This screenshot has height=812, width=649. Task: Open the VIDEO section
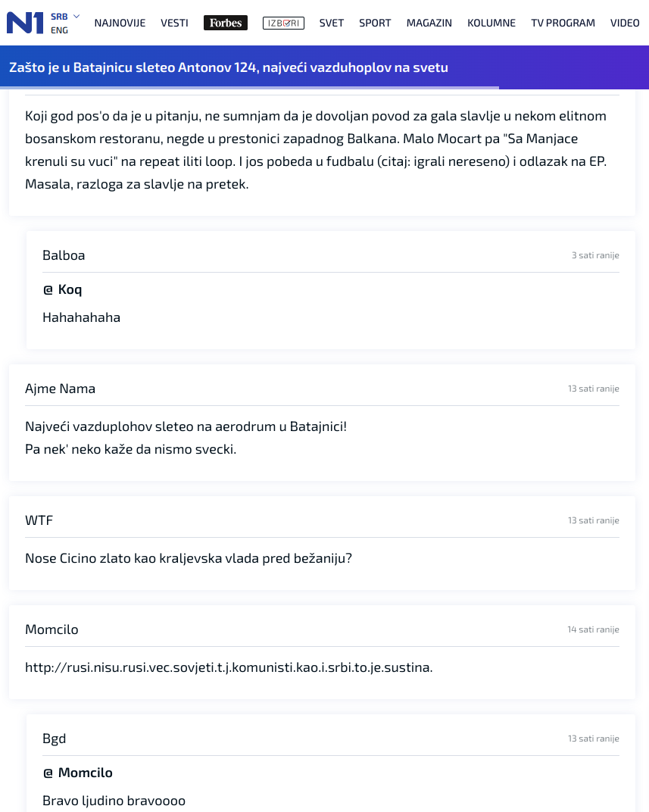pos(625,23)
